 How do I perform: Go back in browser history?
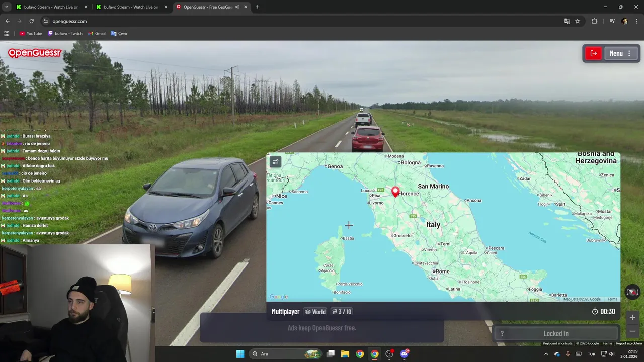[7, 21]
